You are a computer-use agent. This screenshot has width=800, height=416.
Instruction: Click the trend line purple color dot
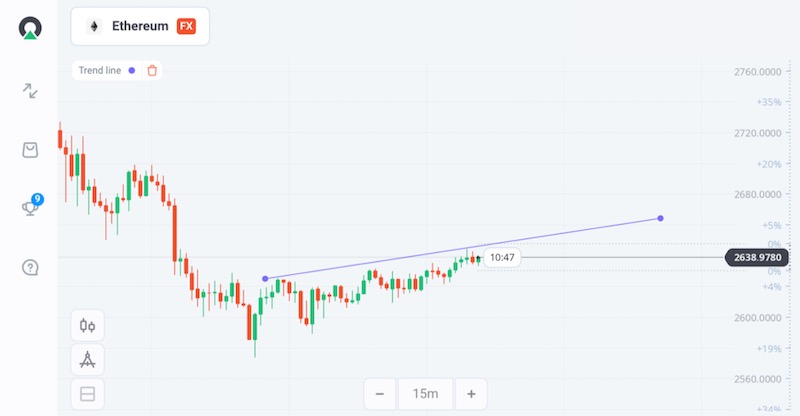pyautogui.click(x=131, y=70)
